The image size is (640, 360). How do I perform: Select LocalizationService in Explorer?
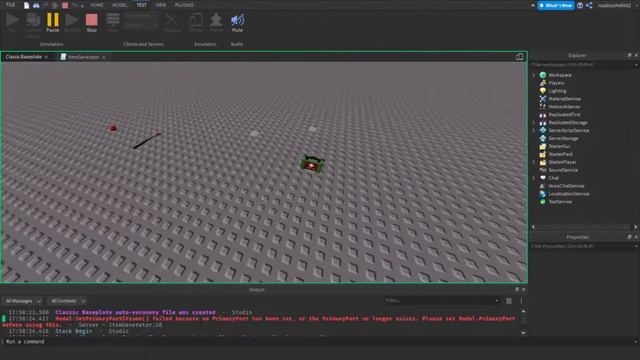(569, 194)
